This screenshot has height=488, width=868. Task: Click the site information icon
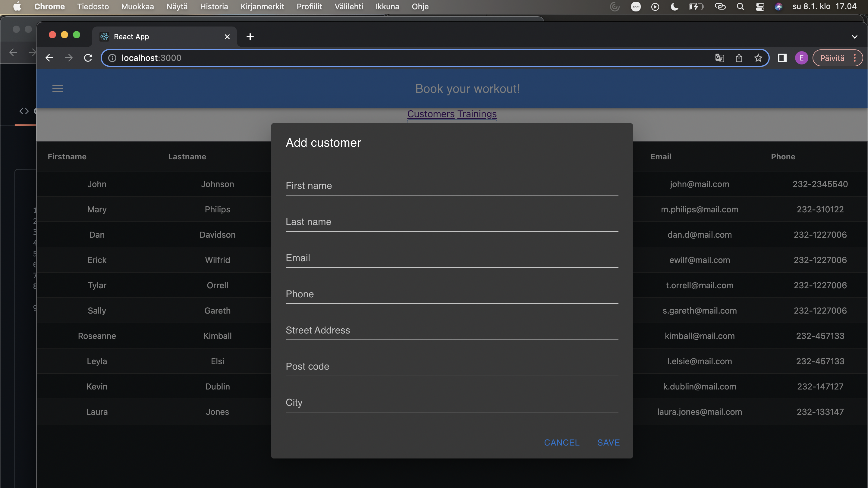(x=112, y=58)
